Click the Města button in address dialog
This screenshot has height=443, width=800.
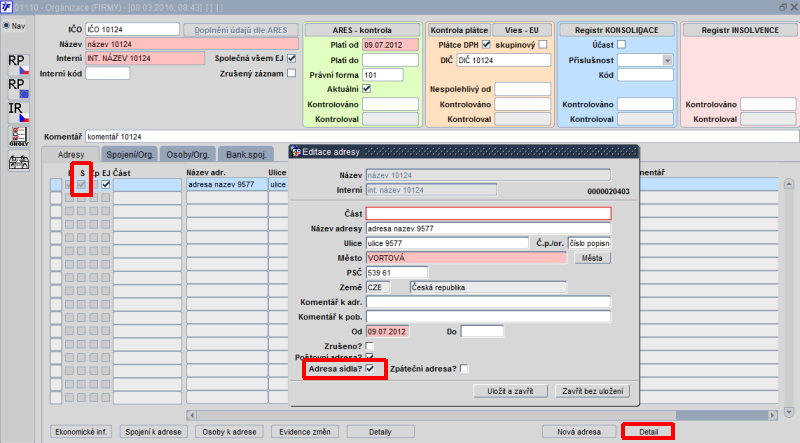point(592,258)
